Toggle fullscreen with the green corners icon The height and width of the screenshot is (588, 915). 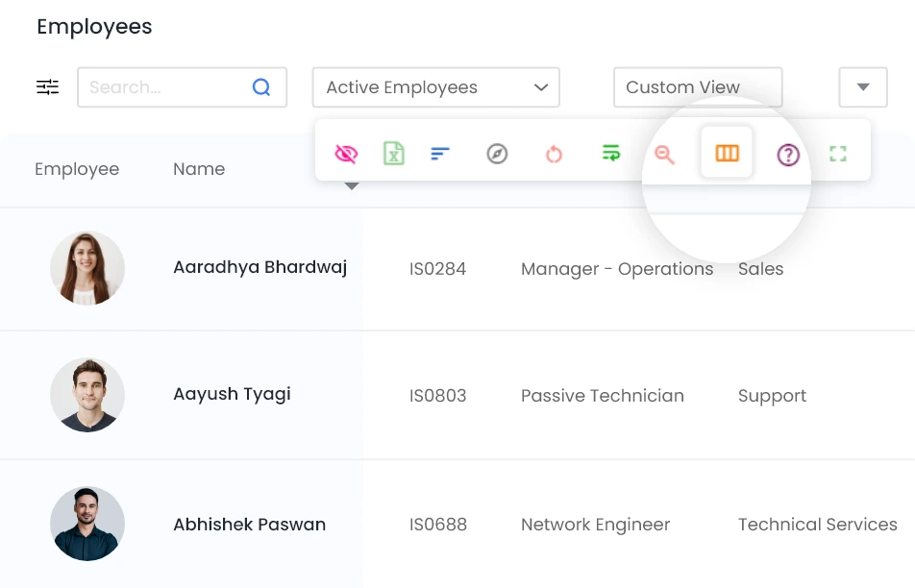pyautogui.click(x=838, y=154)
